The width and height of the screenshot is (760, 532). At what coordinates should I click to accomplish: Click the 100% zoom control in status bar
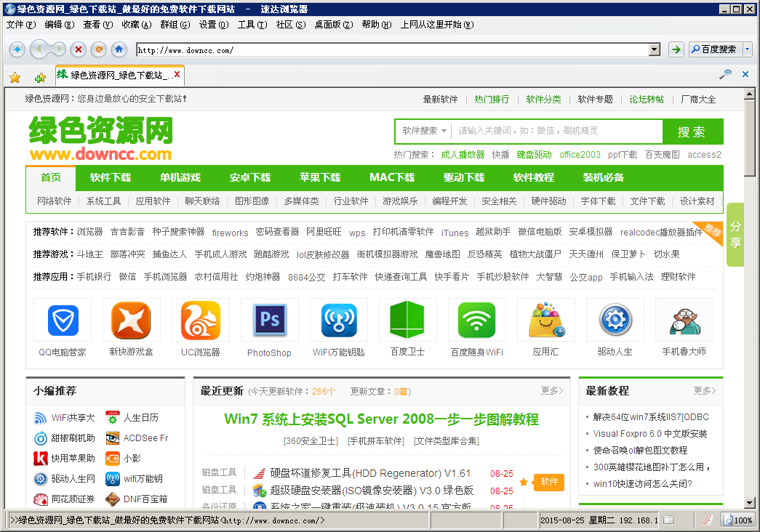click(737, 520)
